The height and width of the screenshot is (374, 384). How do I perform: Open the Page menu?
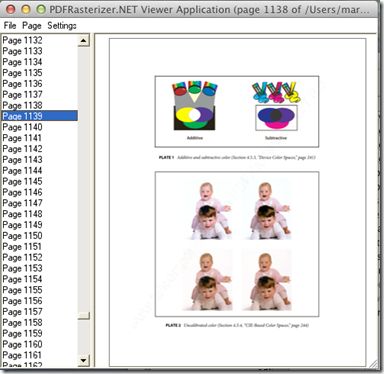pos(32,26)
